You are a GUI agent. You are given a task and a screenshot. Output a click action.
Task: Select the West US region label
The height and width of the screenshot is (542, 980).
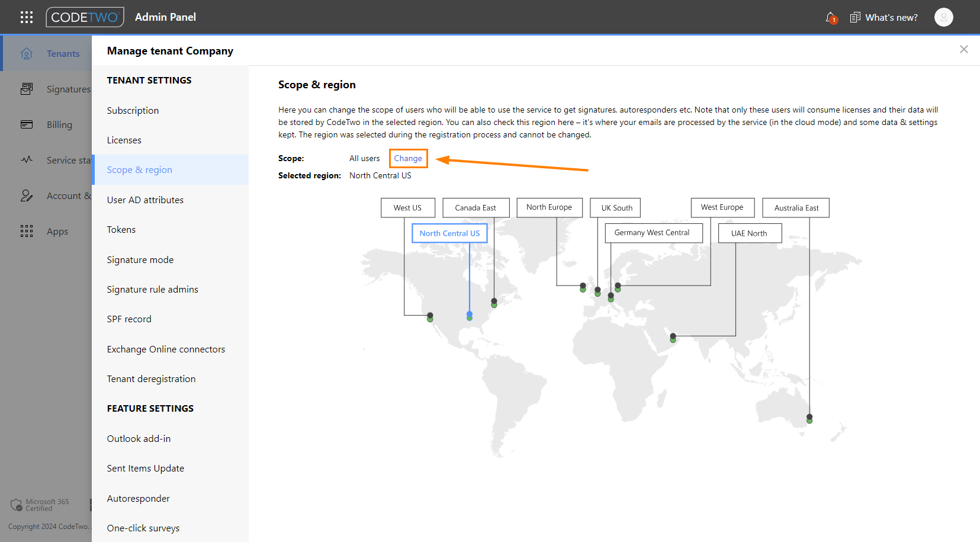pos(408,208)
